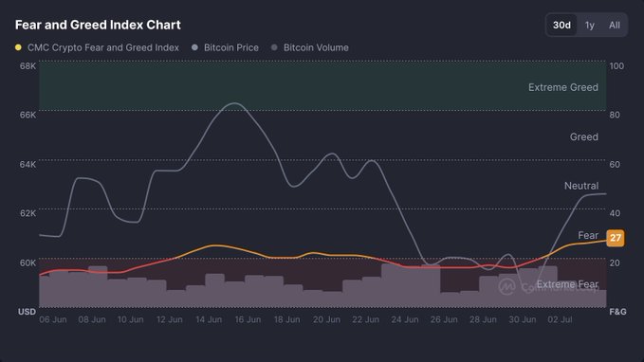Switch to the 1y time range

click(x=589, y=25)
